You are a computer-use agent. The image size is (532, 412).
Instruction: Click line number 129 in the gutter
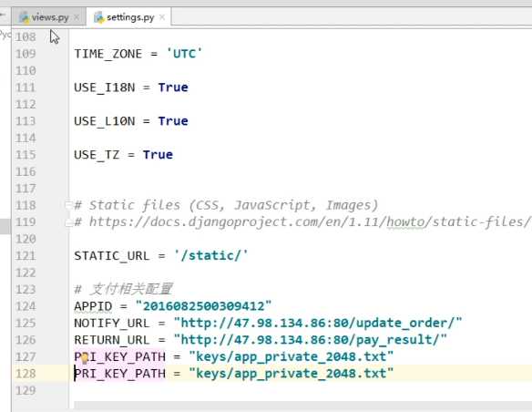(26, 390)
